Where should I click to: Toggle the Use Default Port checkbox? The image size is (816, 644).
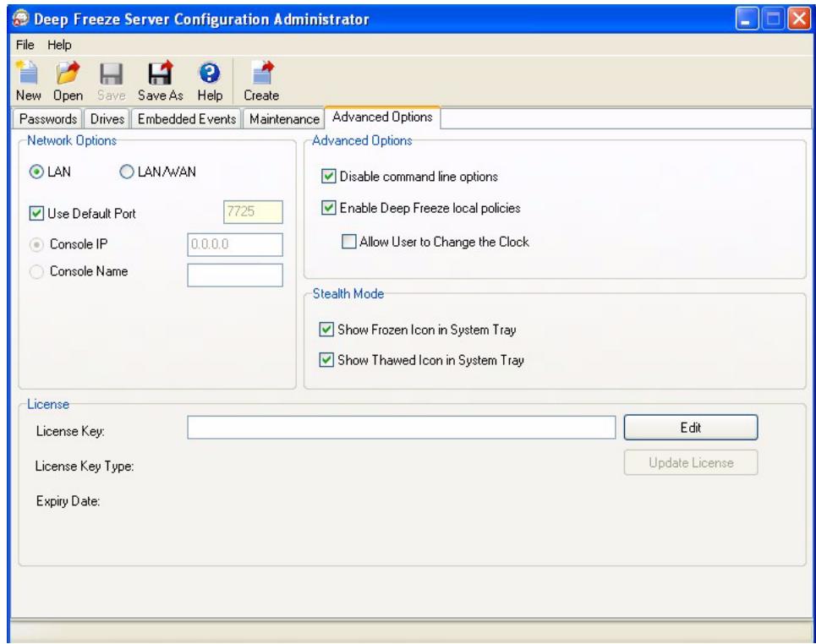click(x=36, y=213)
